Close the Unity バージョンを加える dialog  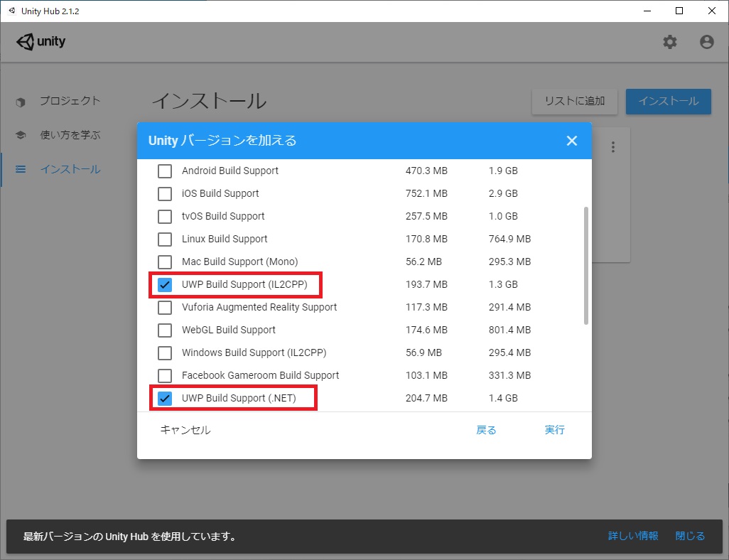[572, 141]
